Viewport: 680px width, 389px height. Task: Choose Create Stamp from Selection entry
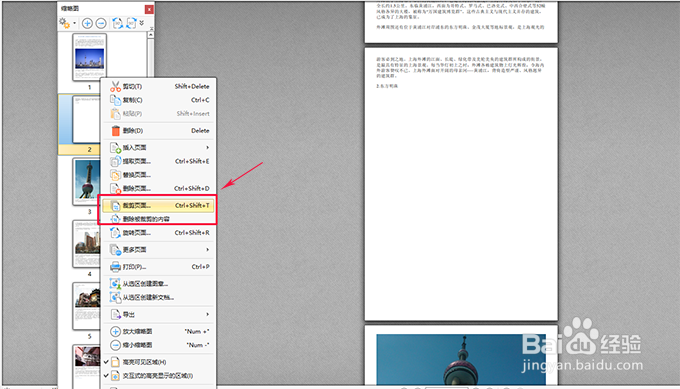(159, 284)
